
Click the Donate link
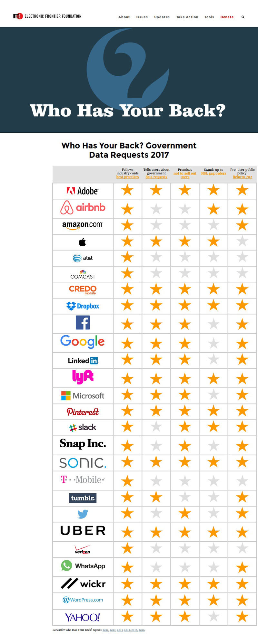pyautogui.click(x=227, y=17)
